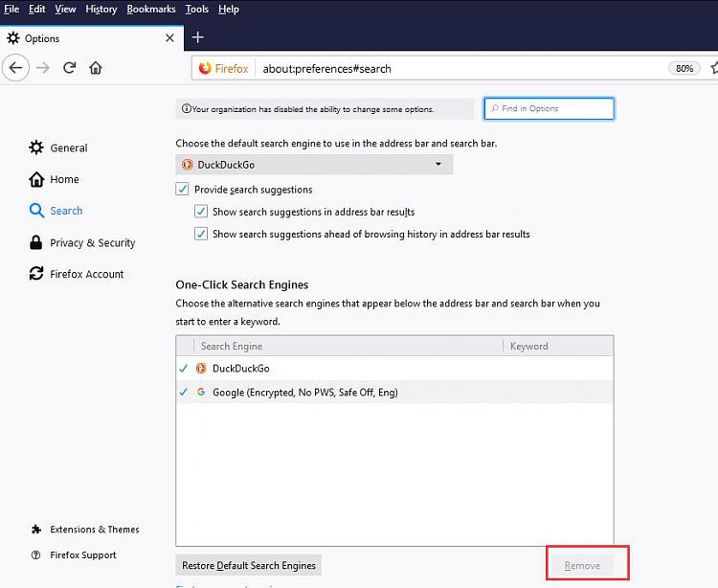Click Restore Default Search Engines button
This screenshot has height=588, width=718.
click(x=249, y=565)
